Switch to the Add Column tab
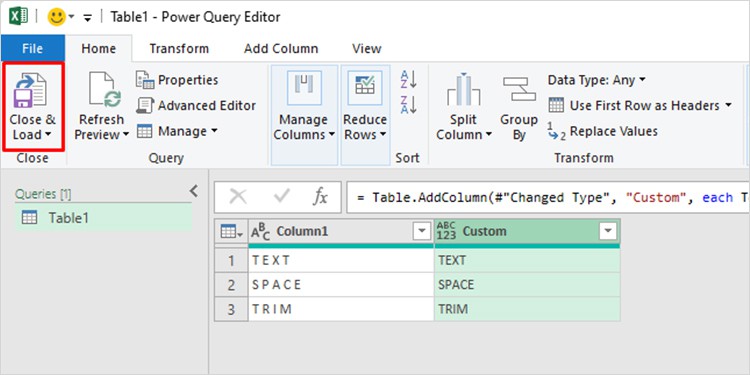This screenshot has height=375, width=750. click(x=281, y=49)
